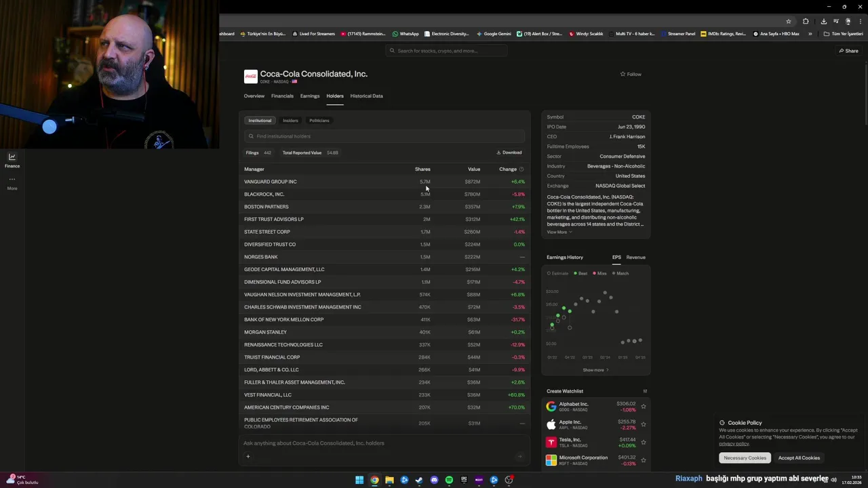The width and height of the screenshot is (868, 488).
Task: Star Tesla, Inc. in the watchlist
Action: (644, 443)
